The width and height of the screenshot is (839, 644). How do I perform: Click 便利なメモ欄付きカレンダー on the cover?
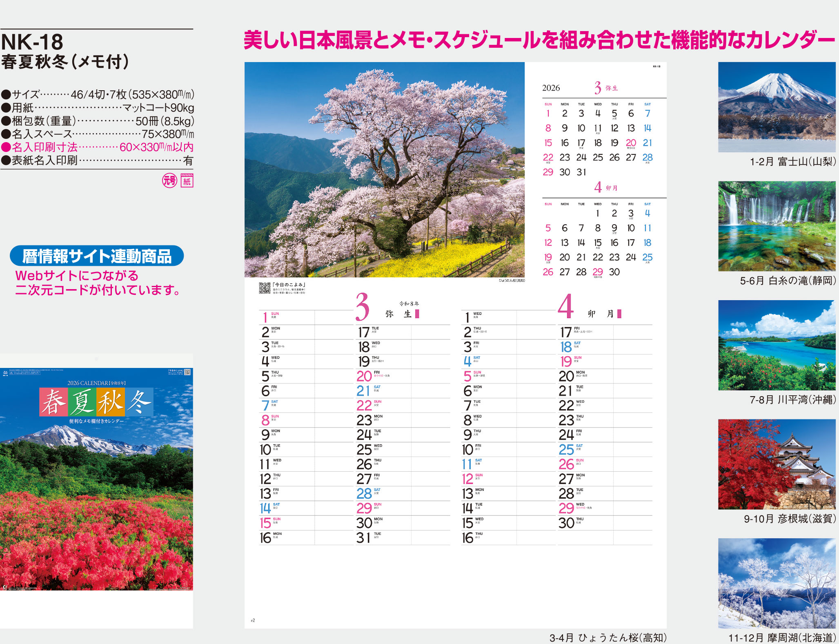tap(96, 421)
